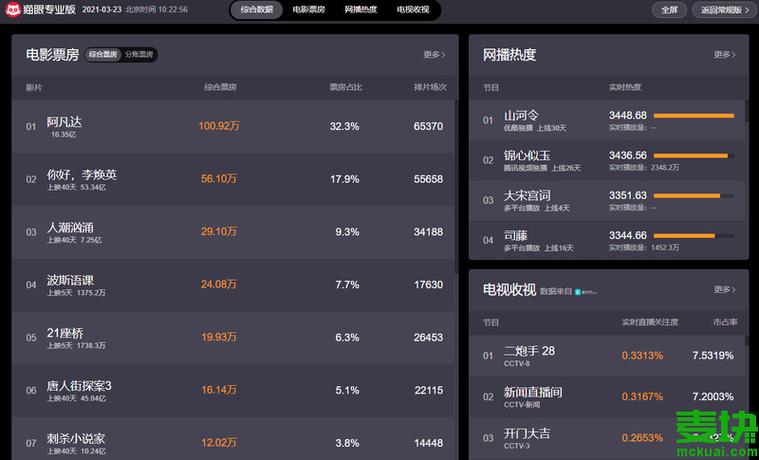Click the 全屏 fullscreen button
This screenshot has width=759, height=460.
tap(669, 10)
